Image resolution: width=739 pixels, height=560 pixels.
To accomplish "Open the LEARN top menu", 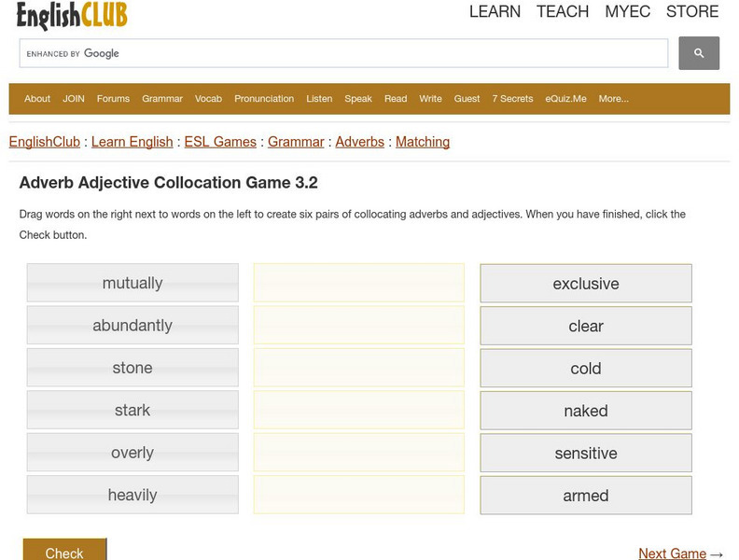I will (495, 11).
